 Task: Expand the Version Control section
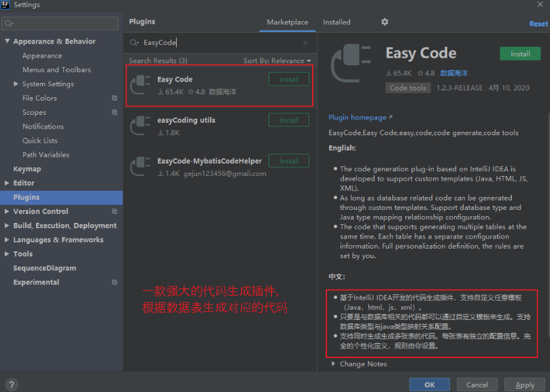(x=7, y=211)
